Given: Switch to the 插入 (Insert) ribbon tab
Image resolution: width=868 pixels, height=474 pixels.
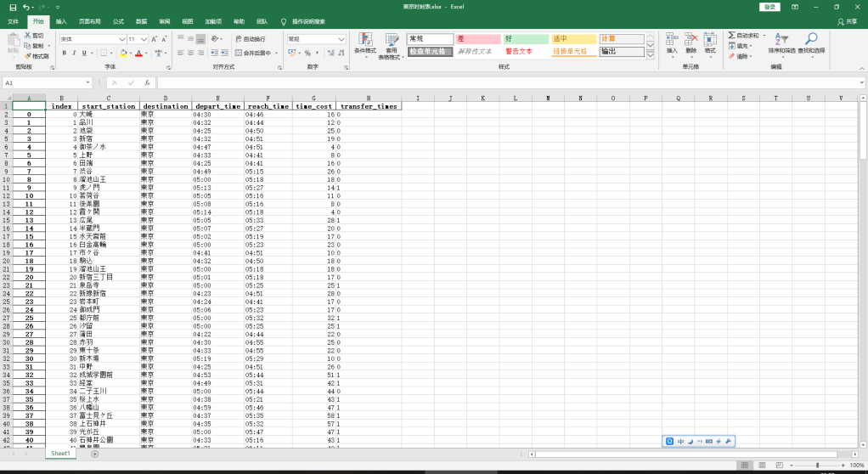Looking at the screenshot, I should 61,21.
